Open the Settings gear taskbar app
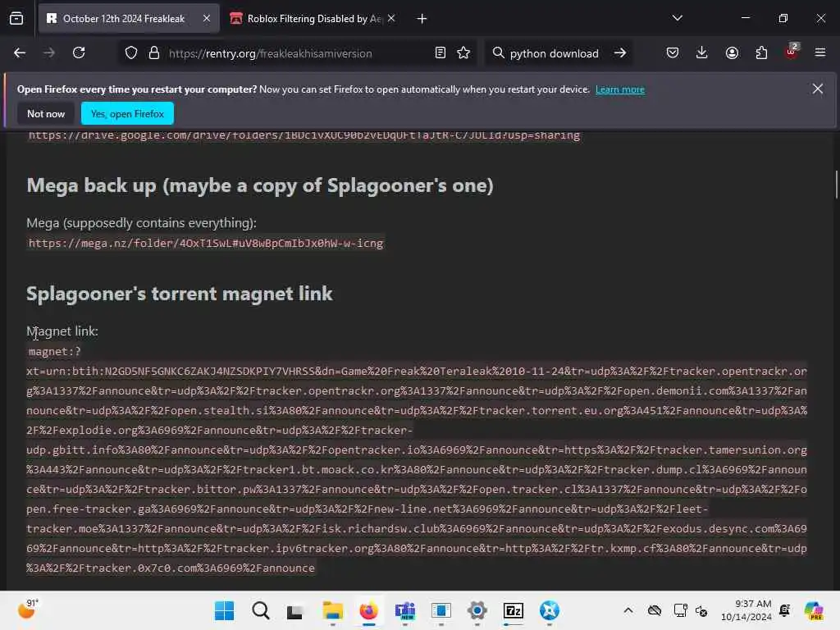The image size is (840, 630). (477, 610)
